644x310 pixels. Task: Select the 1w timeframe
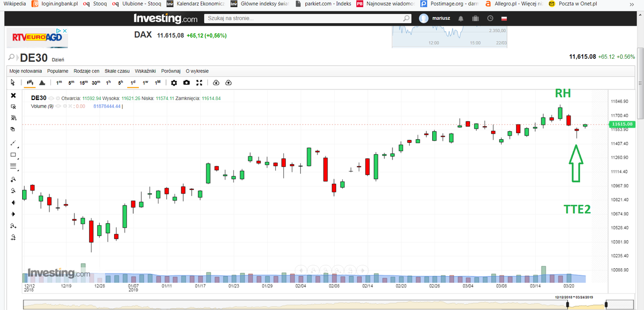pos(145,82)
